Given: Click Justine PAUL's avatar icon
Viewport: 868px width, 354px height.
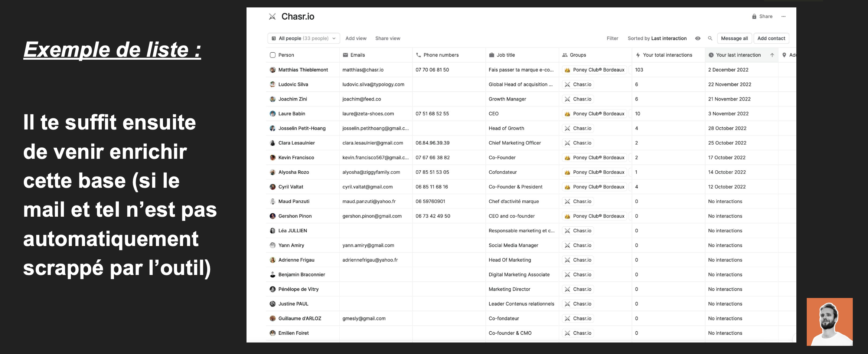Looking at the screenshot, I should point(273,304).
